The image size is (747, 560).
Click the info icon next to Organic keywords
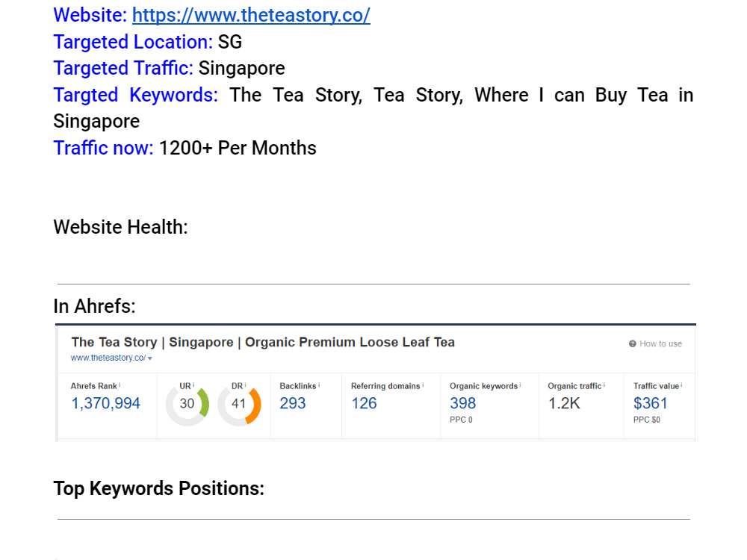[520, 385]
